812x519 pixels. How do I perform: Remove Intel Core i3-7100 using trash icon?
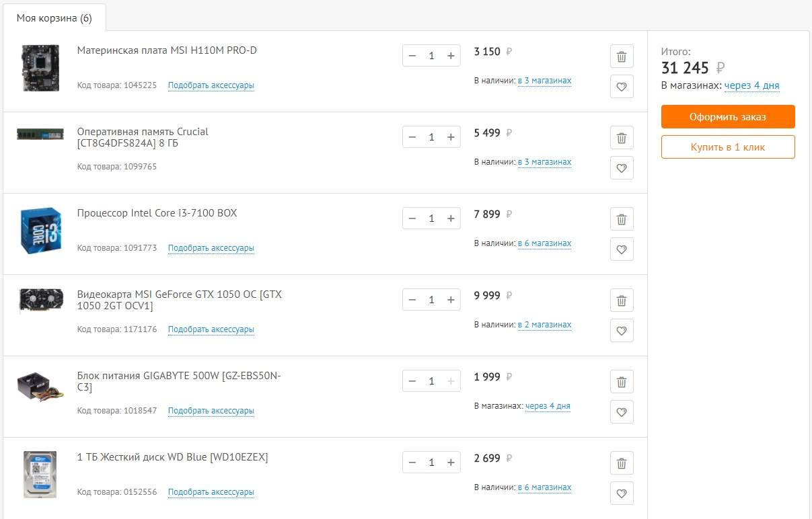[622, 219]
